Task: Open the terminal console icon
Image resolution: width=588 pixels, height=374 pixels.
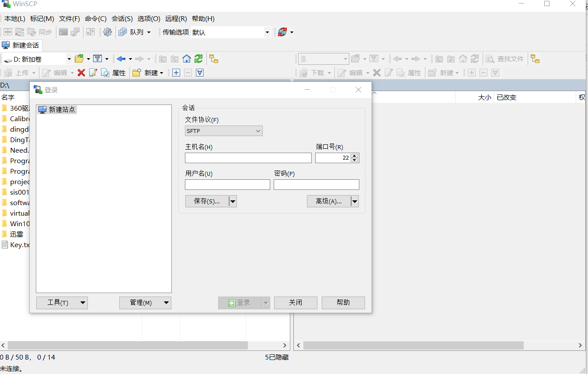Action: pos(64,32)
